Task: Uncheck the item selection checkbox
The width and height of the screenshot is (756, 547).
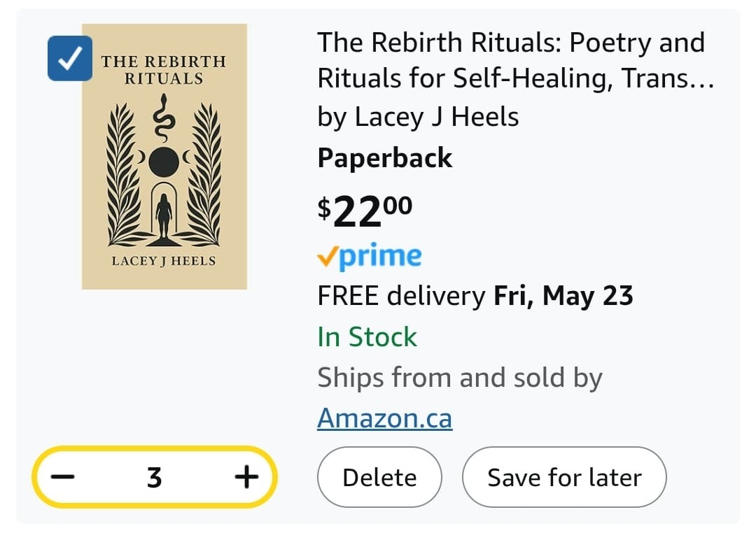Action: pyautogui.click(x=70, y=59)
